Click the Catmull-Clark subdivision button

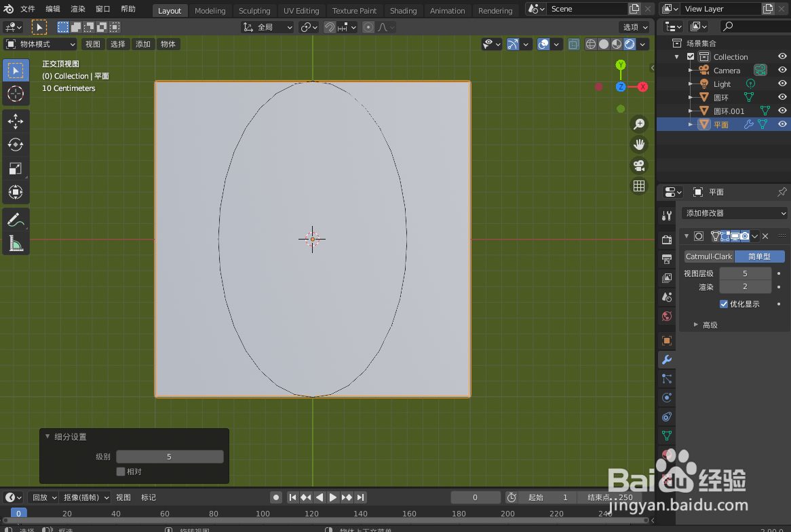[x=708, y=256]
